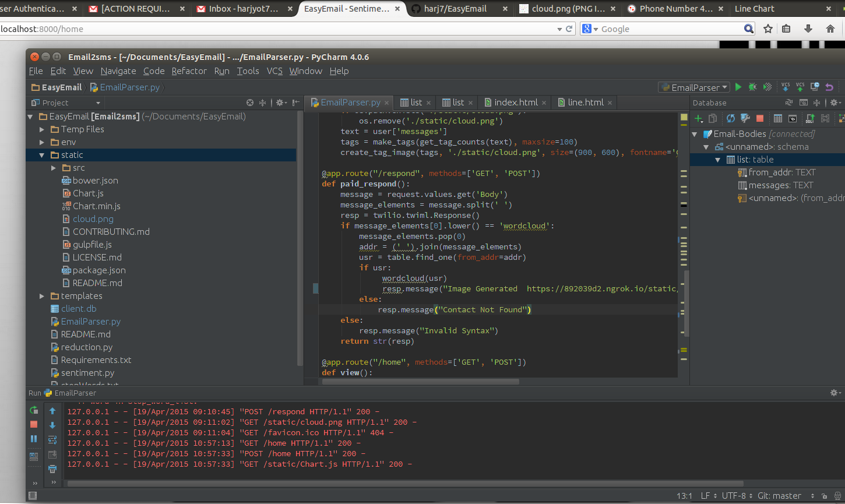
Task: Toggle soft-wrap in the Run console
Action: (52, 440)
